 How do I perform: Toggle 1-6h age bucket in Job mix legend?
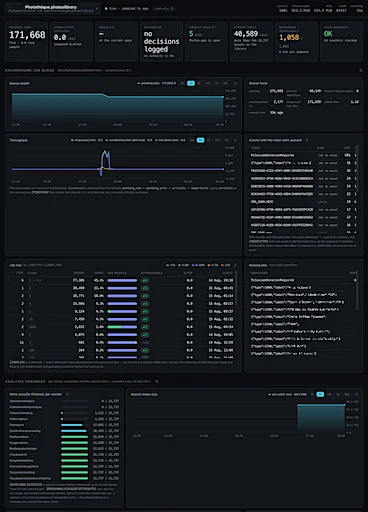click(184, 265)
